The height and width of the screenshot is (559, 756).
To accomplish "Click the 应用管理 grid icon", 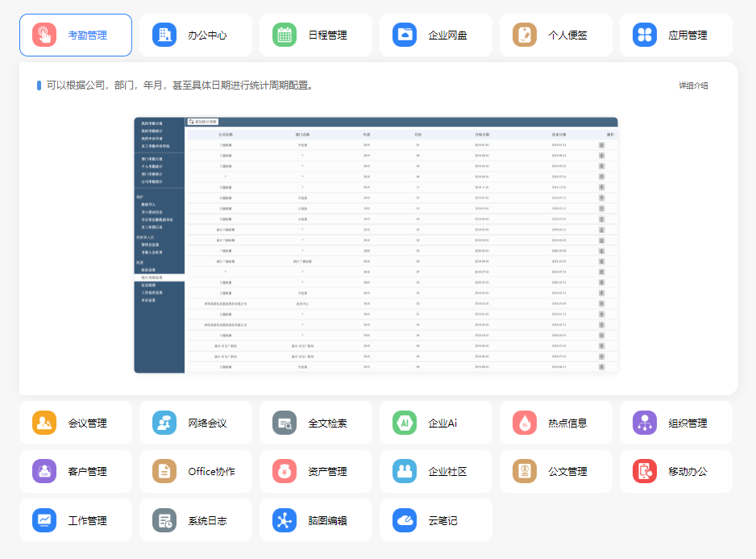I will (x=645, y=35).
